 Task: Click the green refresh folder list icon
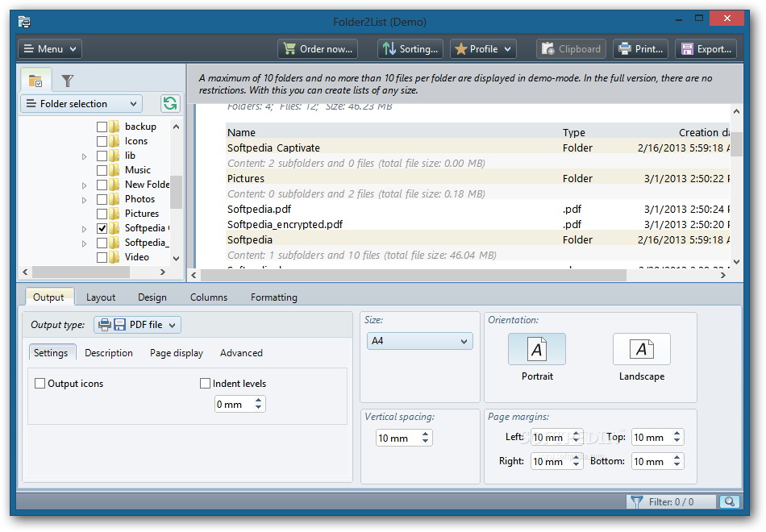[x=169, y=103]
